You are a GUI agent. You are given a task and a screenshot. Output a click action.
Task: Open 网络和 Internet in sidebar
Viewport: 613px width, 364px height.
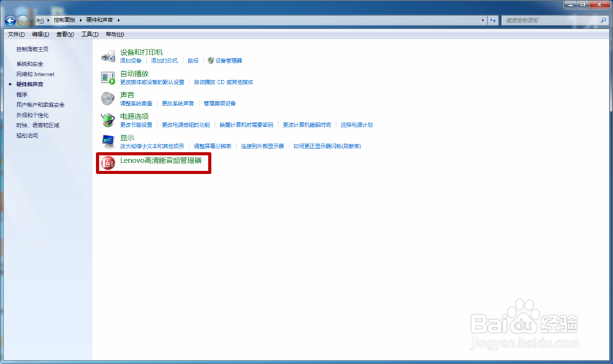click(35, 74)
